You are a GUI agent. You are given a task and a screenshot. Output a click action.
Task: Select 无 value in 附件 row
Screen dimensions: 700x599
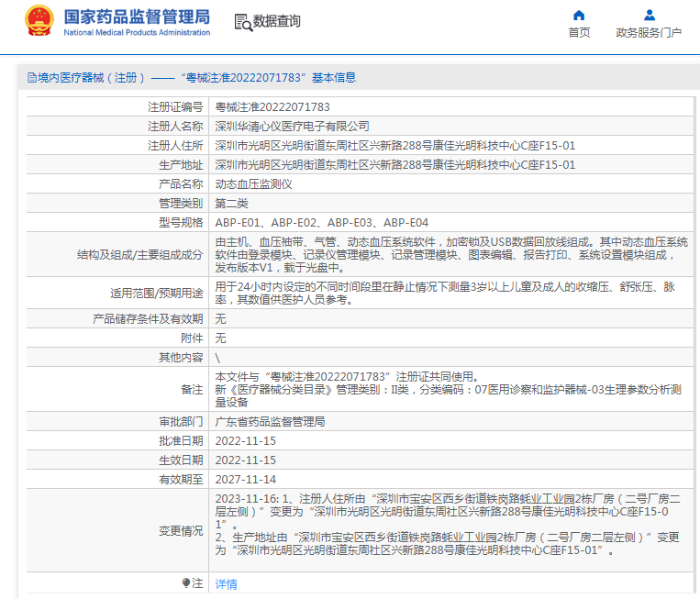coord(220,338)
